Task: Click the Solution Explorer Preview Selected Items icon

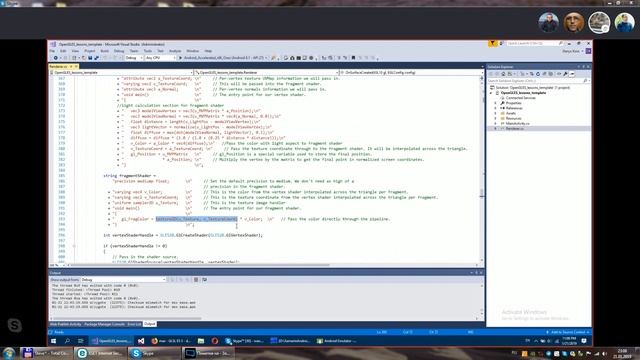Action: pyautogui.click(x=572, y=74)
